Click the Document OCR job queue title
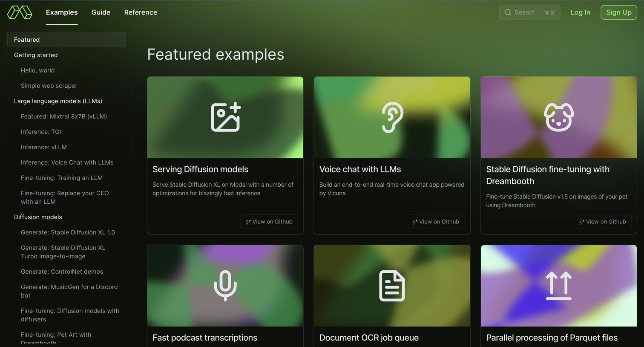Viewport: 644px width, 347px height. (369, 338)
